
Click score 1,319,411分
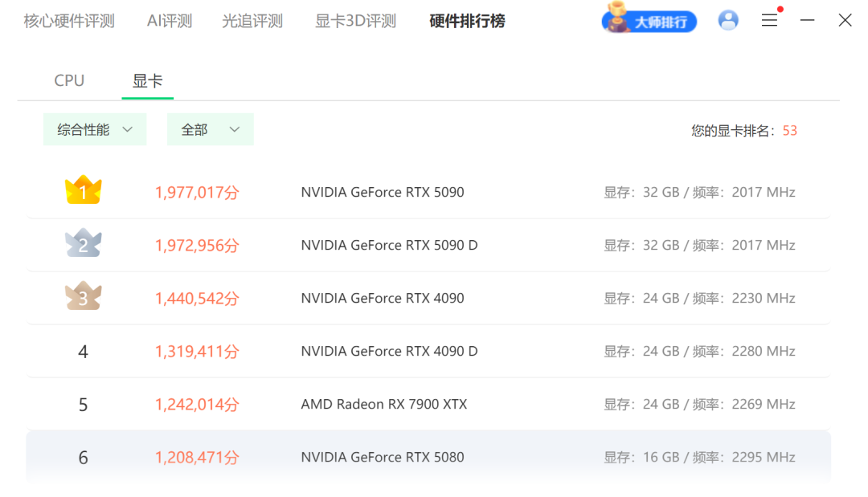[197, 352]
